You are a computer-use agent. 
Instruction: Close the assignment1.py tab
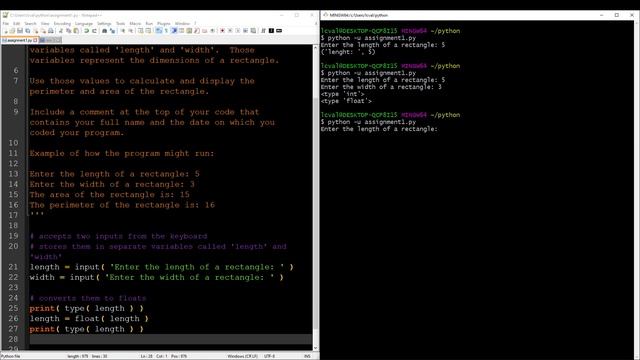36,40
